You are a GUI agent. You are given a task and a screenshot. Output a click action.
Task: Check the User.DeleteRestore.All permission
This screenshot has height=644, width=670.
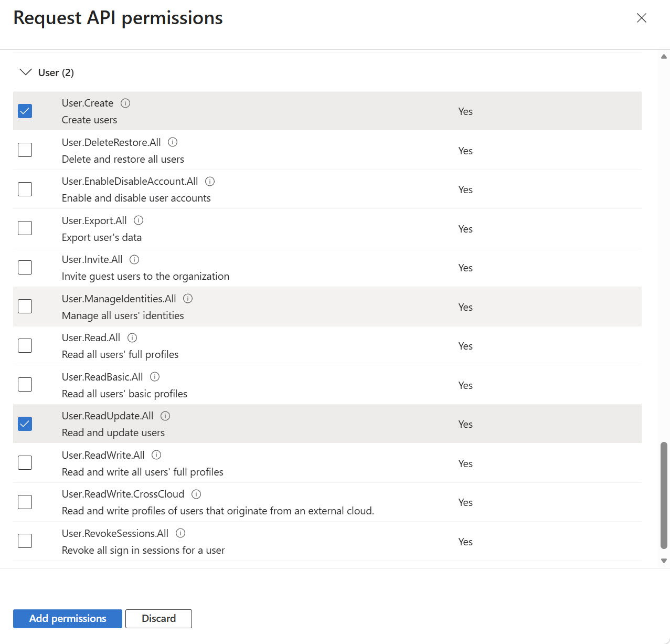25,150
